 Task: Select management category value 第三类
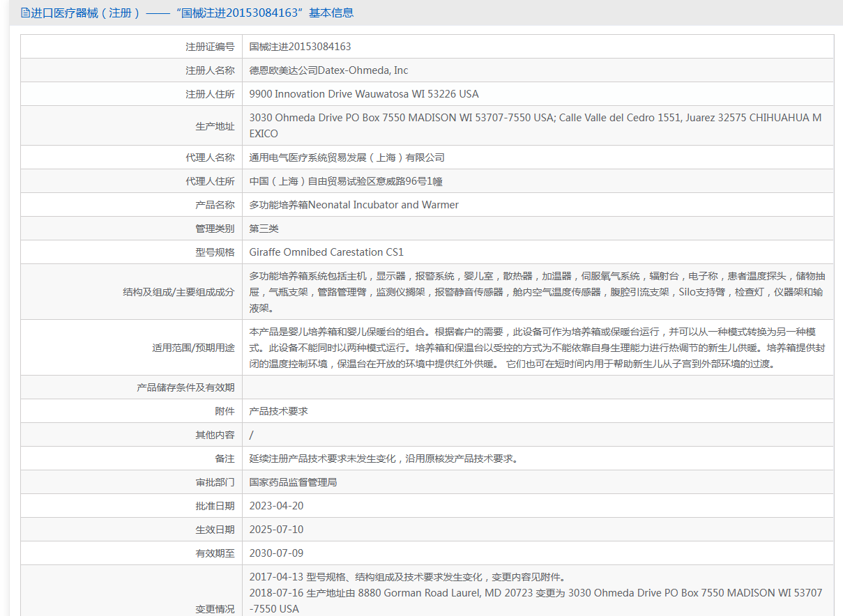(x=264, y=229)
